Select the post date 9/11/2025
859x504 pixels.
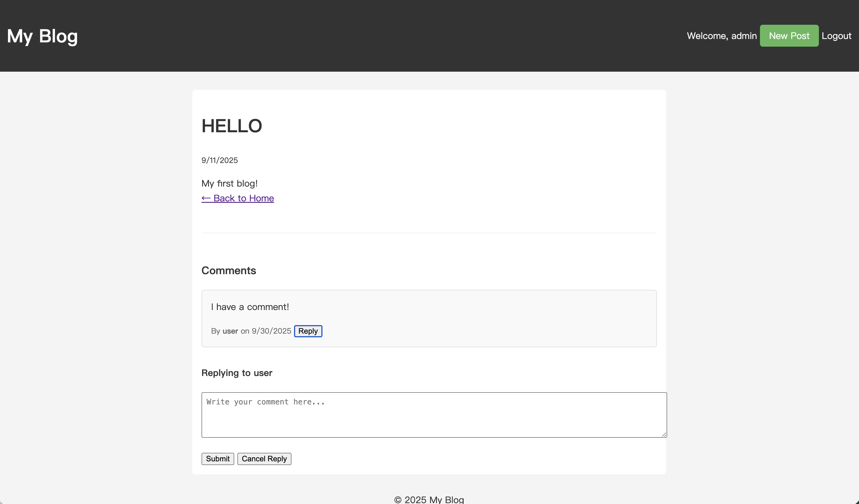[x=219, y=160]
